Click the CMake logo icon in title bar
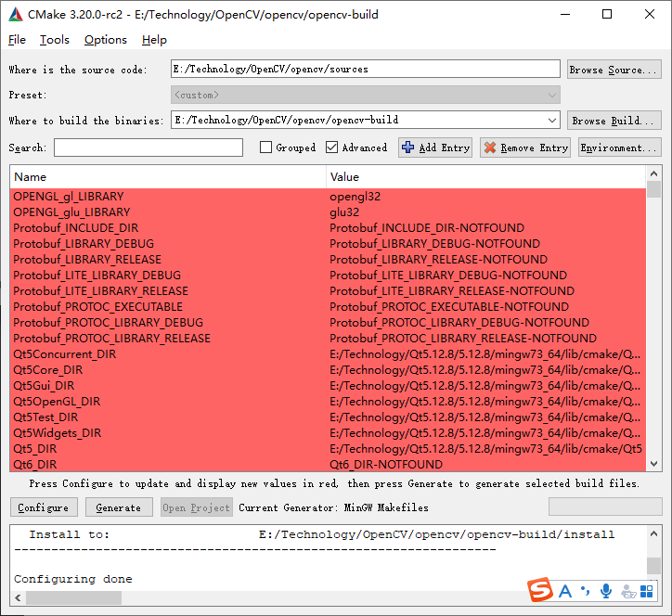This screenshot has width=672, height=616. 16,15
